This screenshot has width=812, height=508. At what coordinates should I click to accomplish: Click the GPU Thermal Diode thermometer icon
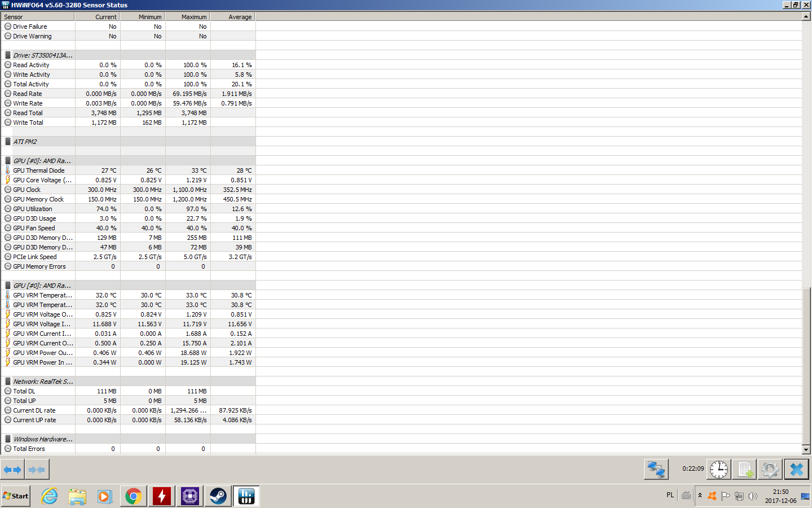(8, 170)
